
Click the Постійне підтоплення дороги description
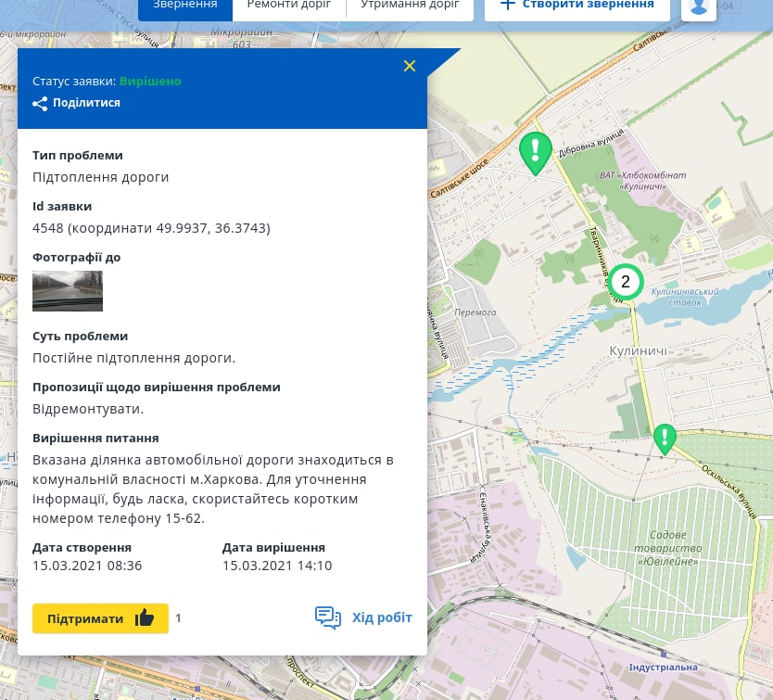(134, 358)
